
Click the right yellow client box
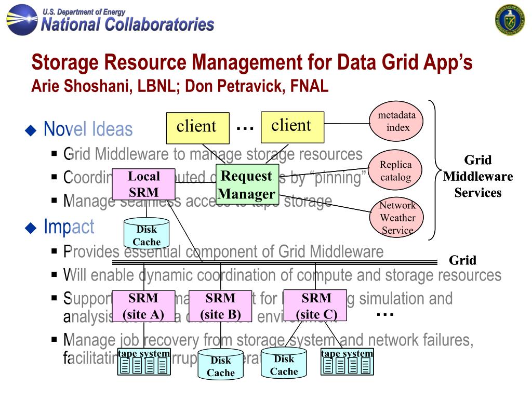tap(292, 127)
